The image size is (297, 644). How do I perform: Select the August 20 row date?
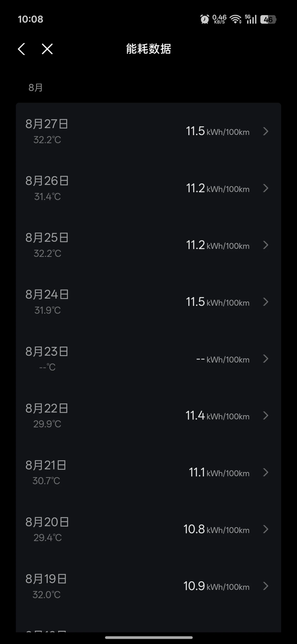pos(47,522)
